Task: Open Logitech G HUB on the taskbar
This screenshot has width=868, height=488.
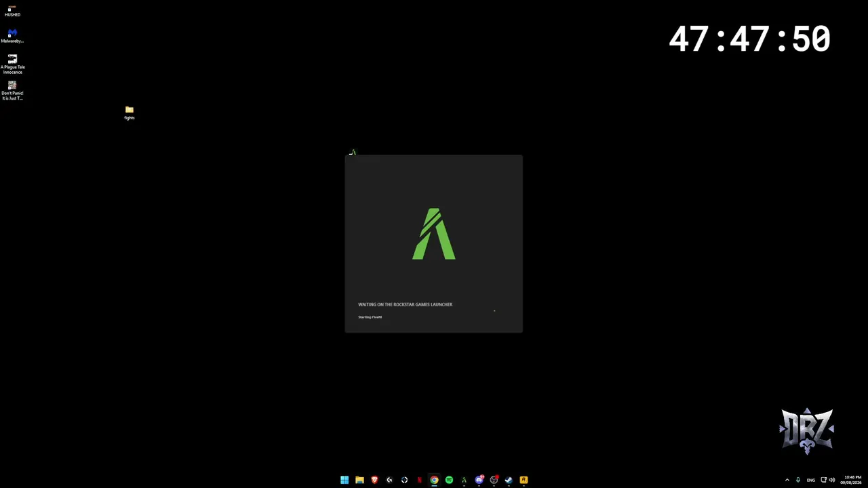Action: tap(389, 480)
